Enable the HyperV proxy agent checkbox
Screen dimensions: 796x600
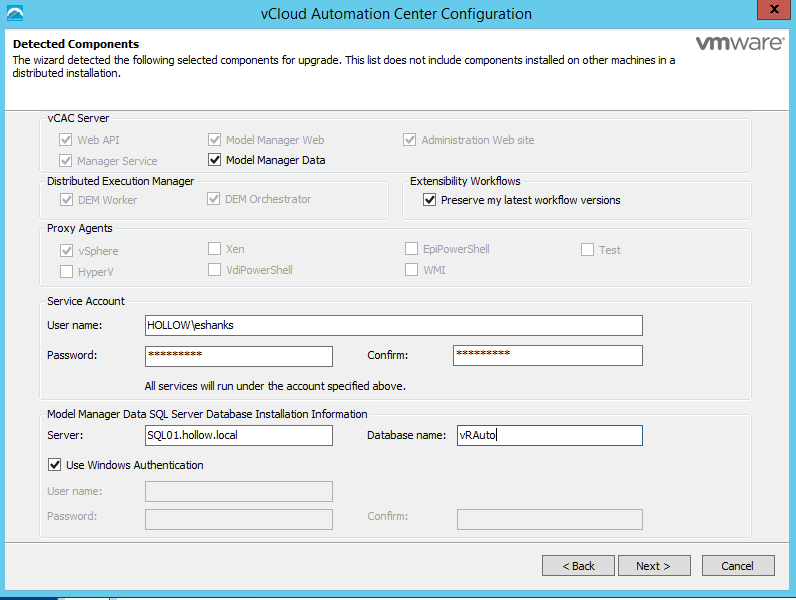coord(67,271)
